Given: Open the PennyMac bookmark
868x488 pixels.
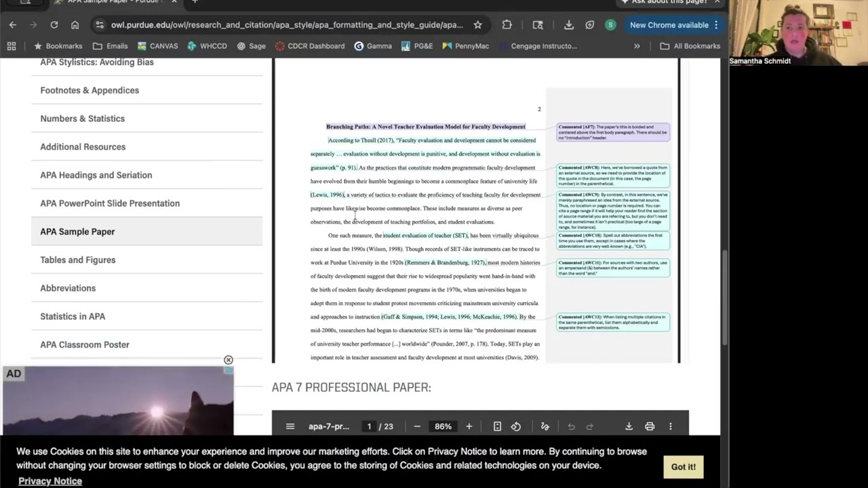Looking at the screenshot, I should pyautogui.click(x=465, y=46).
